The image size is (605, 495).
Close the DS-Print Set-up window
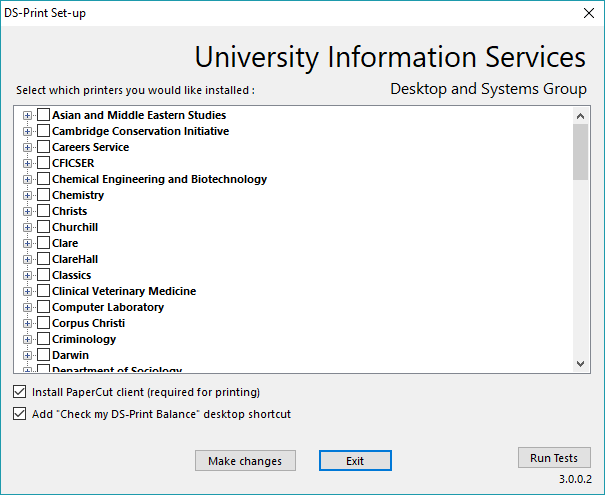pos(589,13)
